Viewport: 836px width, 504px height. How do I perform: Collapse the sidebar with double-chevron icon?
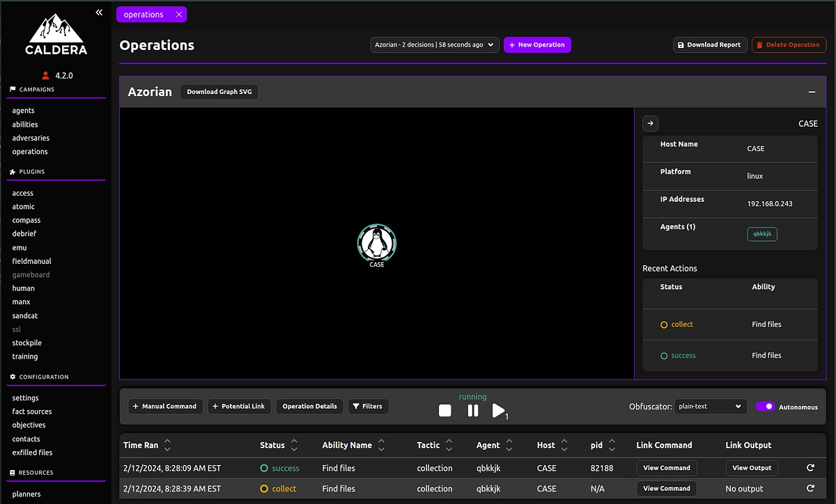[99, 13]
